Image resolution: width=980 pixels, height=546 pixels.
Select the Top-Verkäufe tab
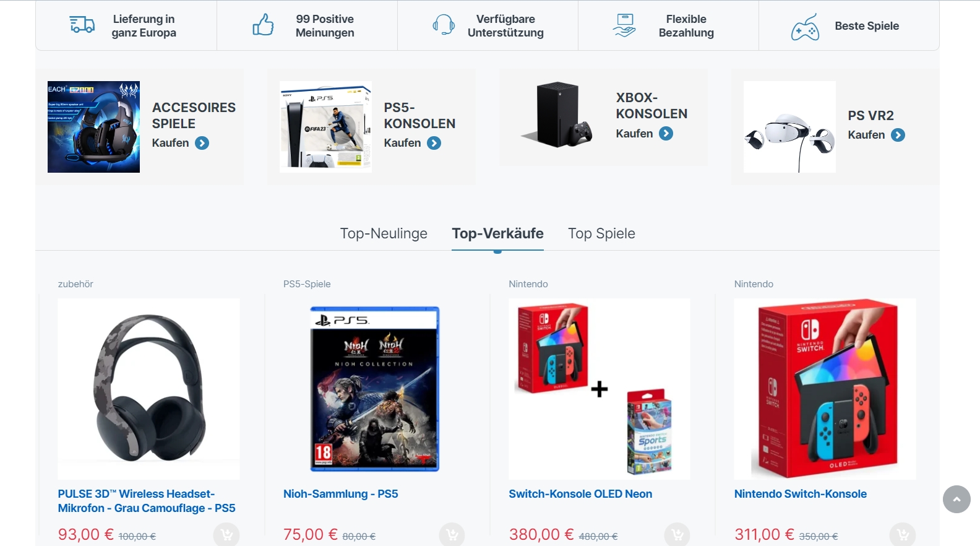(497, 233)
